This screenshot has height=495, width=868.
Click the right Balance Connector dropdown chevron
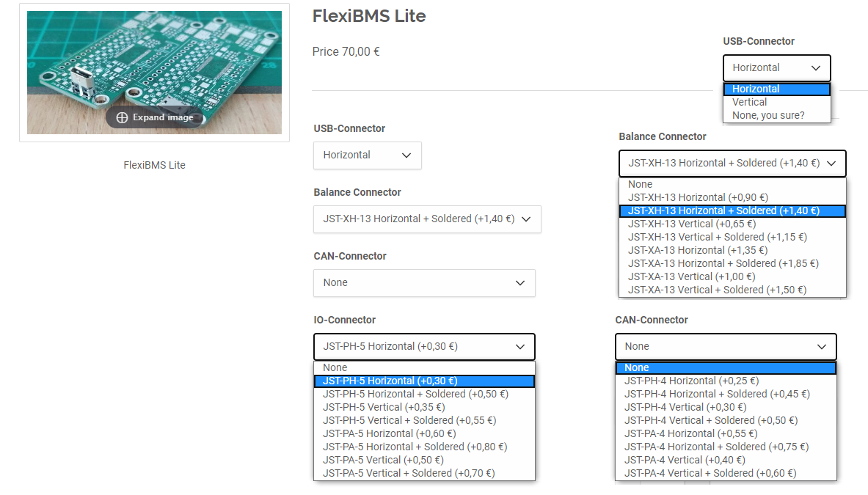[831, 164]
